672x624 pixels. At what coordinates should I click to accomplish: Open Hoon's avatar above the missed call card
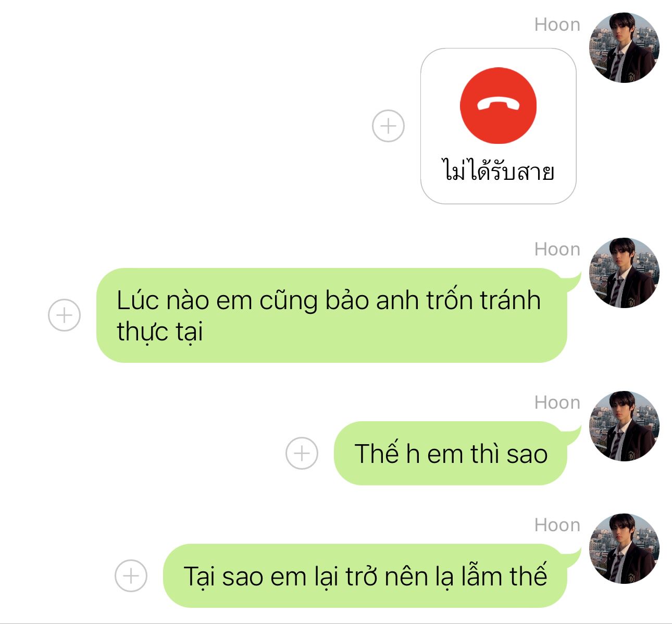point(624,47)
